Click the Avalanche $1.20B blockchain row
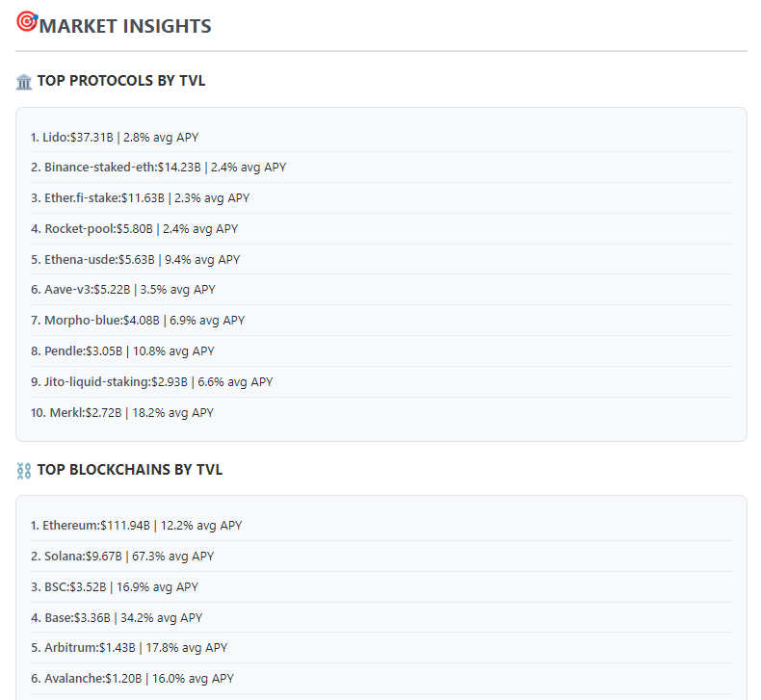The image size is (761, 700). (x=381, y=678)
